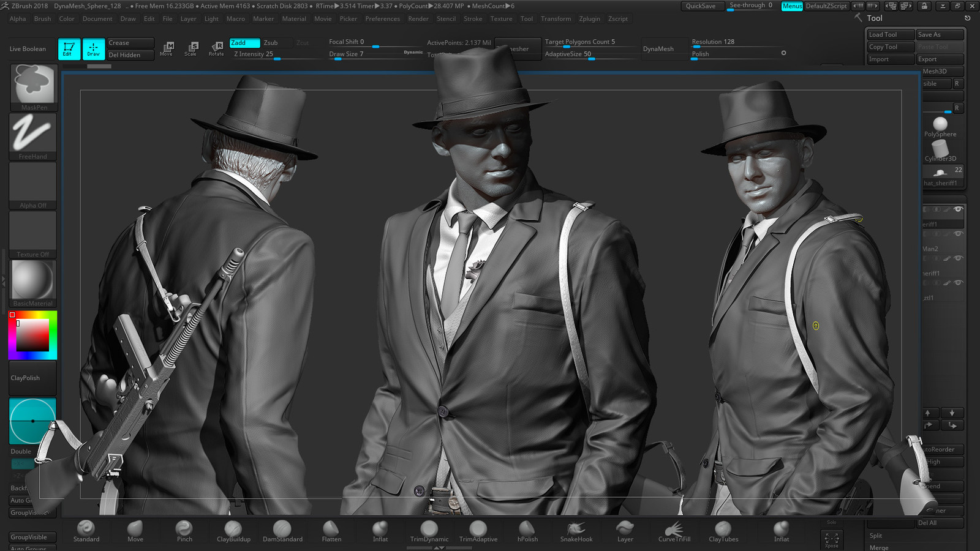Toggle Live Boolean mode

click(x=27, y=48)
